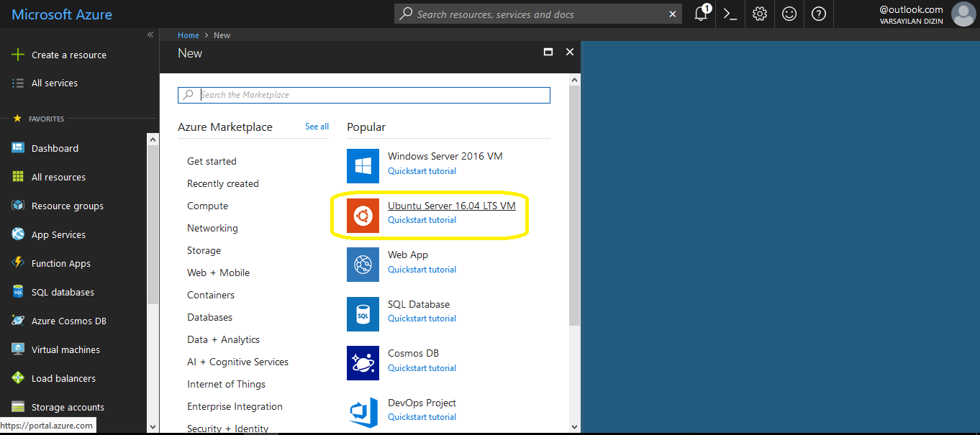
Task: Select Compute category in Marketplace
Action: click(207, 206)
